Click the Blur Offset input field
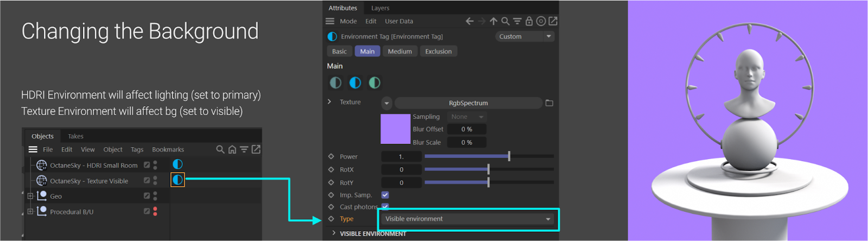 click(x=467, y=129)
